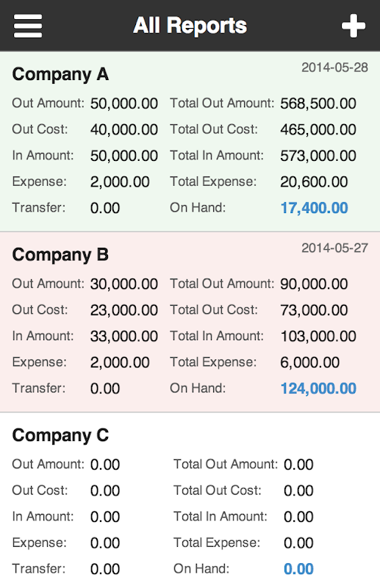Click Company C In Amount label

coord(43,517)
